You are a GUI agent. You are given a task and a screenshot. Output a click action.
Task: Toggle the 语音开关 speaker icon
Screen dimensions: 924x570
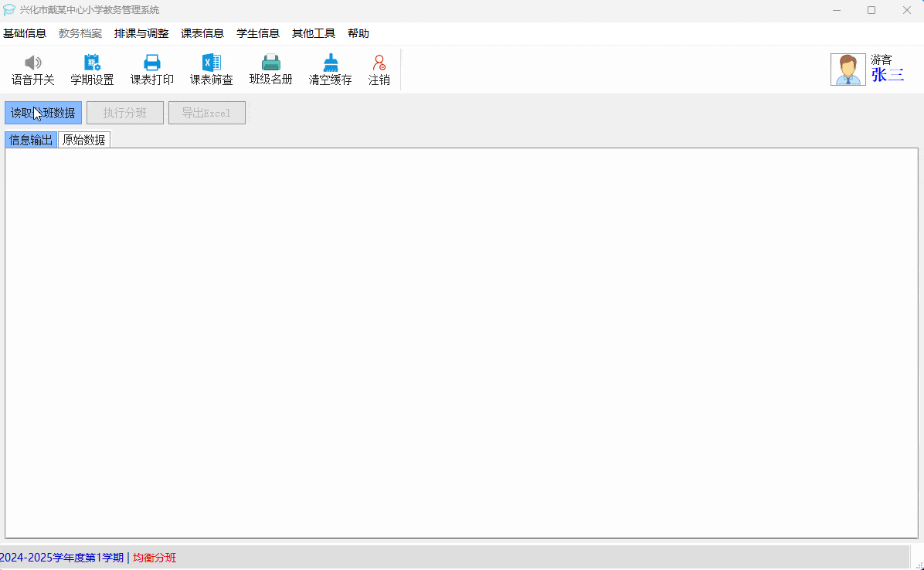[33, 63]
